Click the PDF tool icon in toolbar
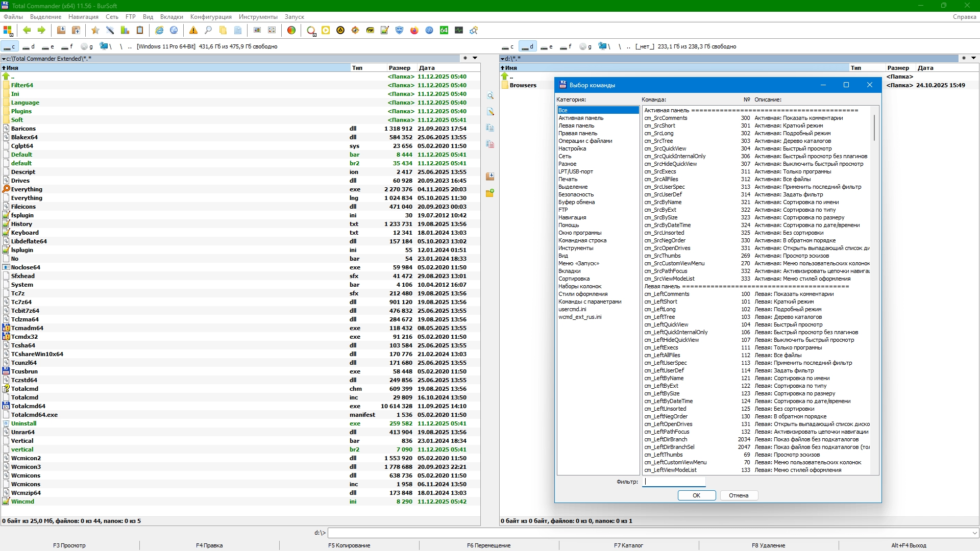This screenshot has width=980, height=551. (370, 31)
